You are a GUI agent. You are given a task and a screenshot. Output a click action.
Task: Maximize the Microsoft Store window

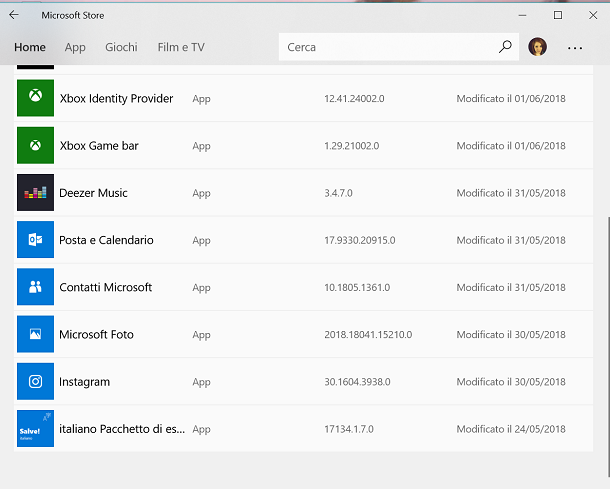(x=558, y=15)
